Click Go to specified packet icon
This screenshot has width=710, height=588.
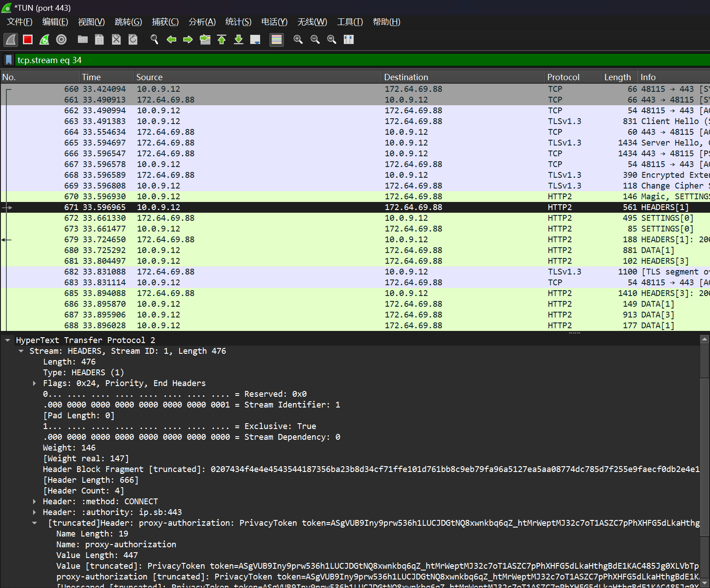205,39
